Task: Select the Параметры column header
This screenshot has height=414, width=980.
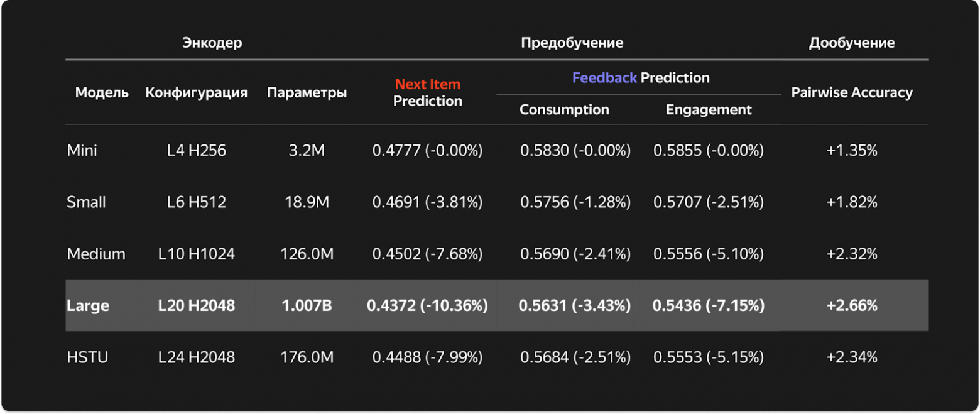Action: [307, 93]
